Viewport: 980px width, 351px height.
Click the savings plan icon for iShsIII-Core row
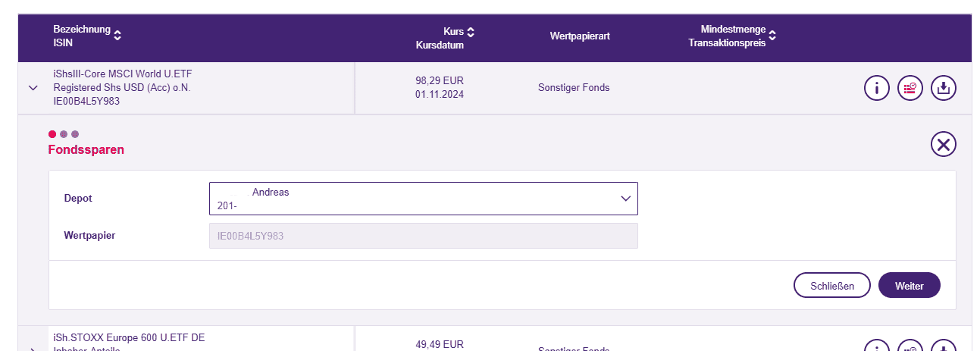click(910, 88)
